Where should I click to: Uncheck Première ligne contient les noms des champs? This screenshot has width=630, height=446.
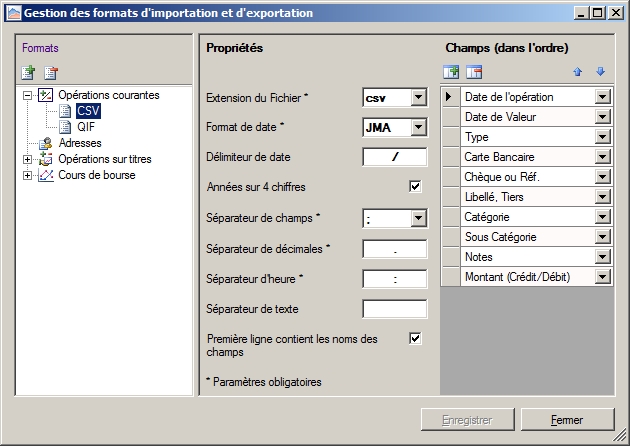tap(416, 339)
